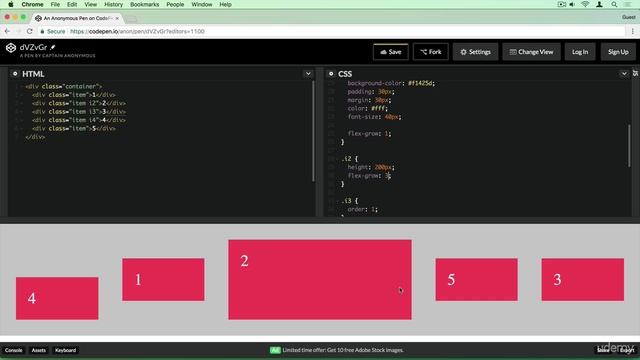
Task: Open the Chrome three-dot menu
Action: [x=633, y=31]
